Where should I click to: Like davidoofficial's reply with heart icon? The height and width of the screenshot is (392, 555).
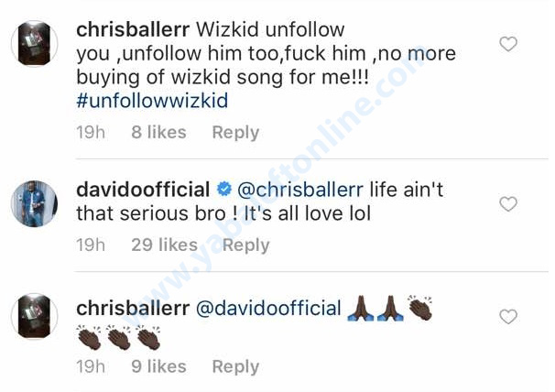coord(508,204)
